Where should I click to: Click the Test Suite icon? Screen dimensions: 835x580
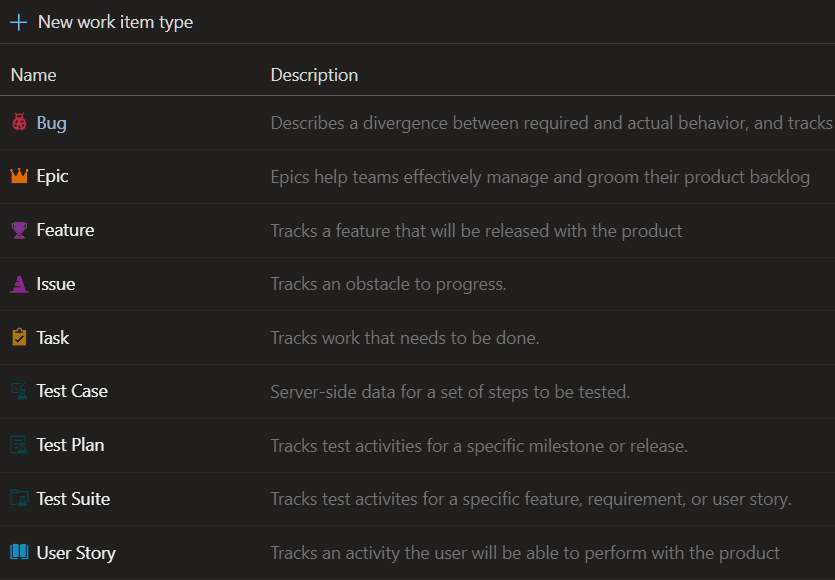[19, 499]
